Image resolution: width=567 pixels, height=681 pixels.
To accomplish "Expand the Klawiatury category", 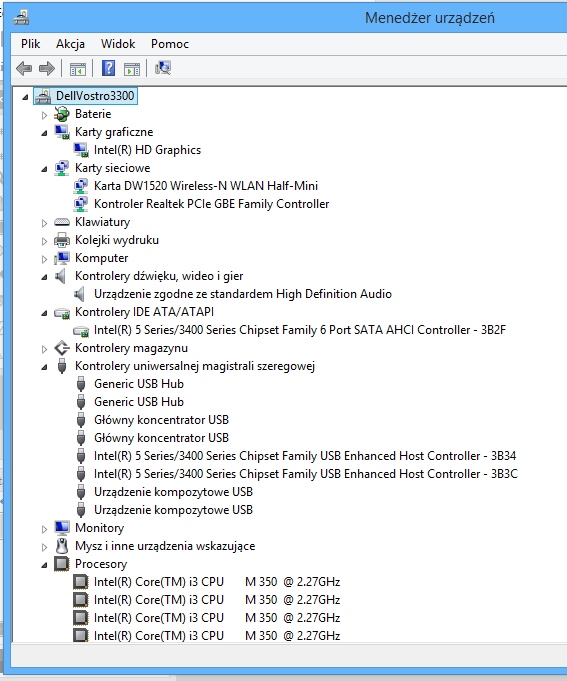I will point(44,223).
